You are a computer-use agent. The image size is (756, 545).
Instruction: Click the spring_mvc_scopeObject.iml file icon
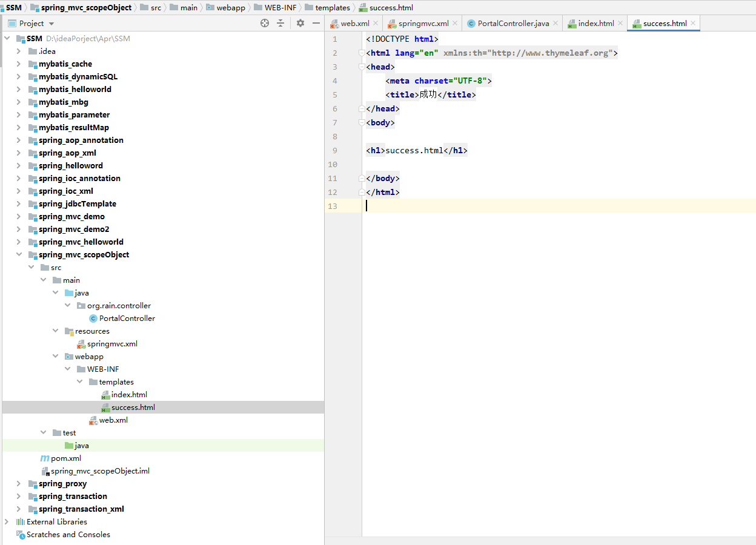(45, 471)
